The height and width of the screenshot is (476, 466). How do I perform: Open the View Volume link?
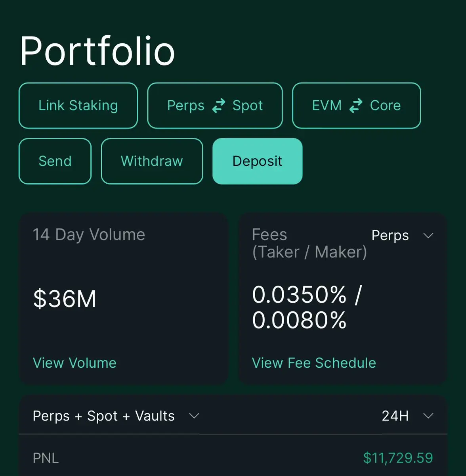pos(74,363)
